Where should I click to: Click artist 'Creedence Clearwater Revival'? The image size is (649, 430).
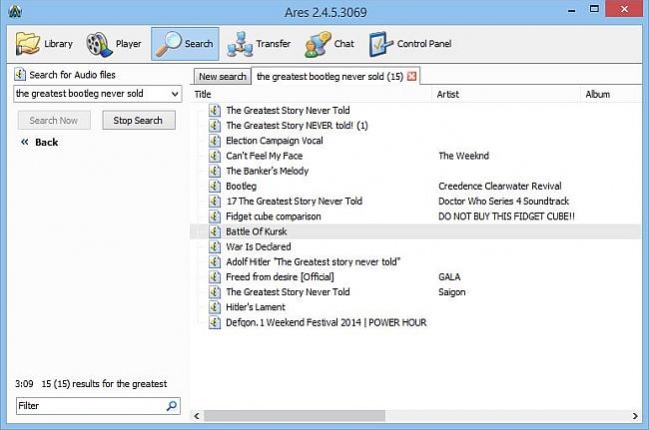pyautogui.click(x=500, y=186)
